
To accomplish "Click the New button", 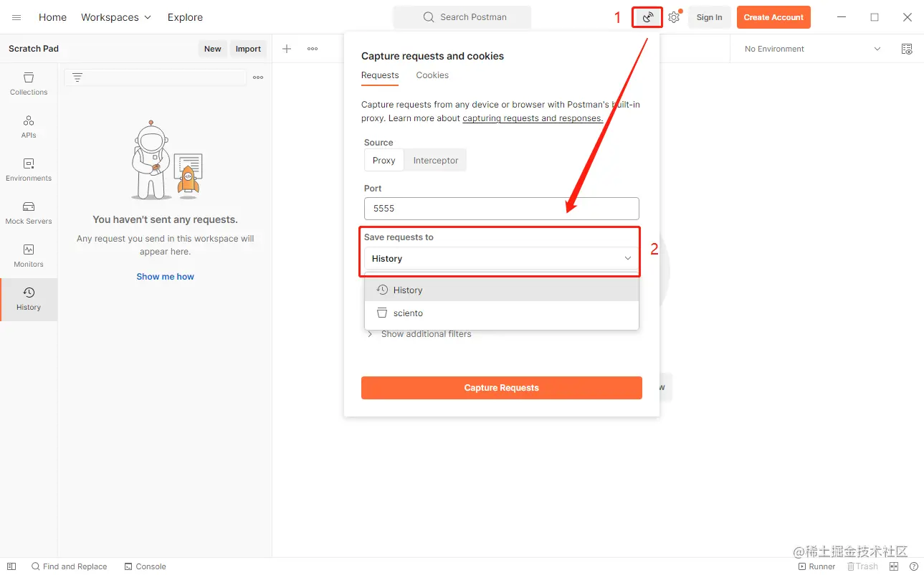I will pos(213,49).
